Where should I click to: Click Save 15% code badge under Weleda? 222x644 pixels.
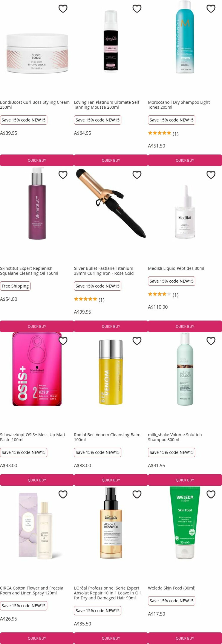171,601
